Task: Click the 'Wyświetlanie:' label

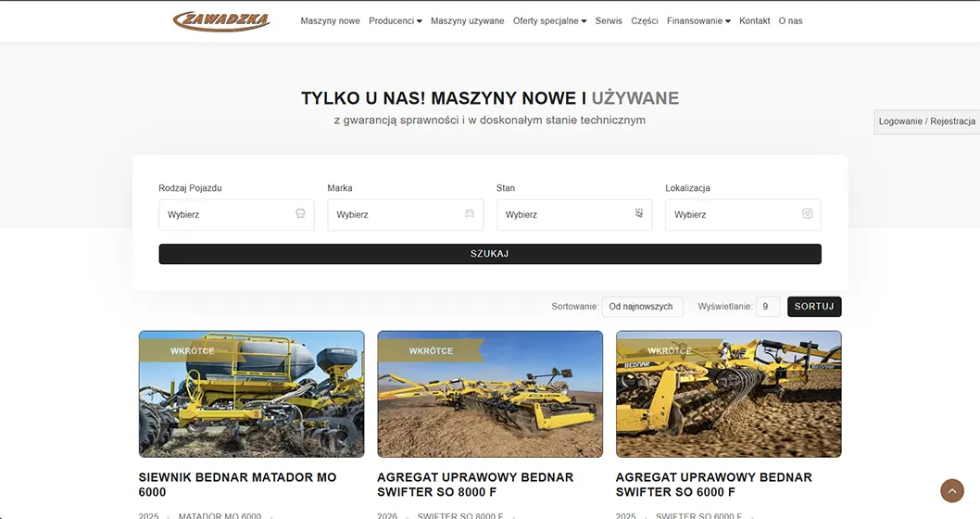Action: pyautogui.click(x=725, y=307)
